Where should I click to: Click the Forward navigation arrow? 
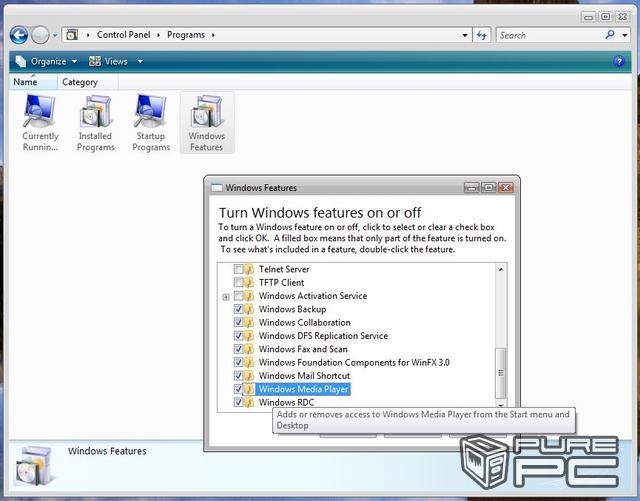pyautogui.click(x=40, y=35)
